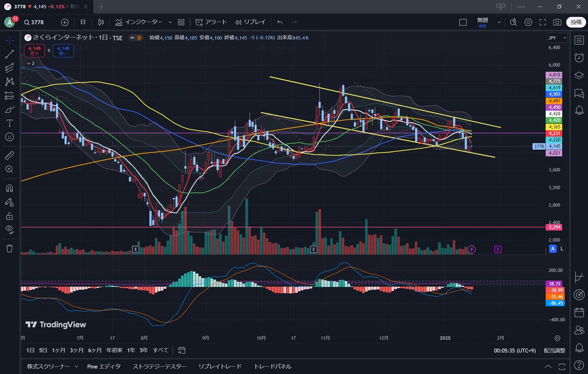Viewport: 588px width, 374px height.
Task: Open the Fibonacci and Gann tools
Action: coord(9,68)
